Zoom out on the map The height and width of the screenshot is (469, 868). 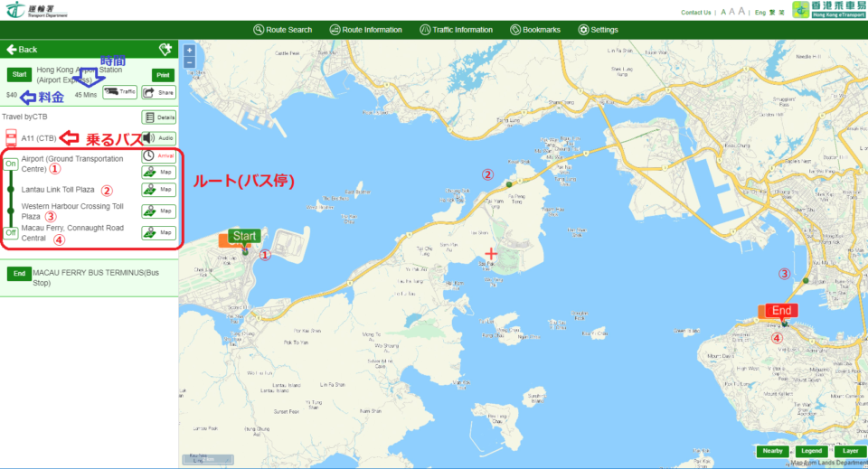click(x=189, y=64)
